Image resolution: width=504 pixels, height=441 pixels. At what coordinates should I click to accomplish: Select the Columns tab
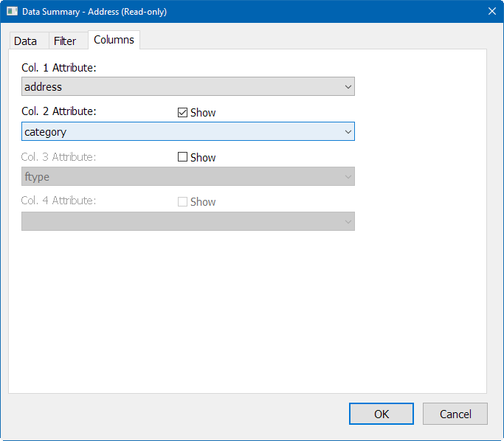(114, 40)
